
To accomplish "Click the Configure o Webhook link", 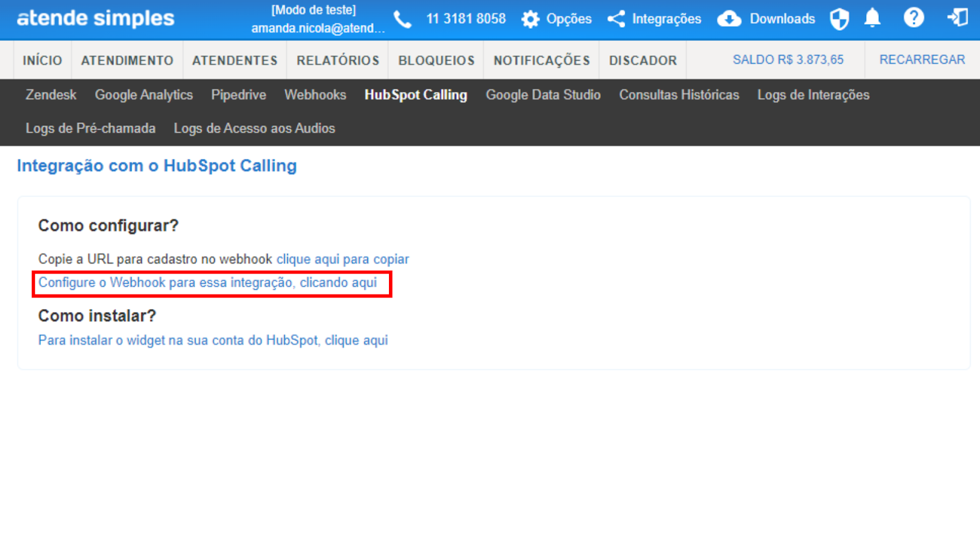I will (x=208, y=283).
